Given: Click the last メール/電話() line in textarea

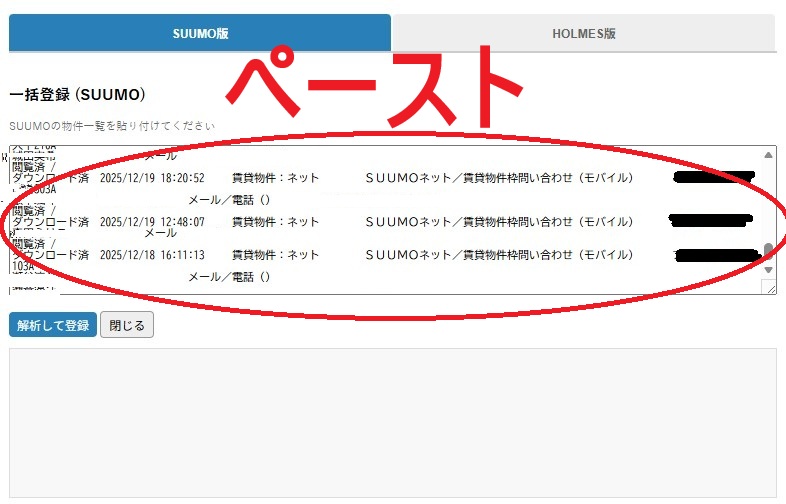Looking at the screenshot, I should click(x=229, y=277).
